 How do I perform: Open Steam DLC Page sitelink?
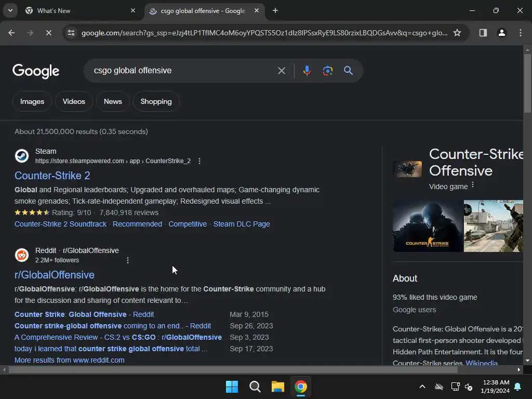point(242,224)
